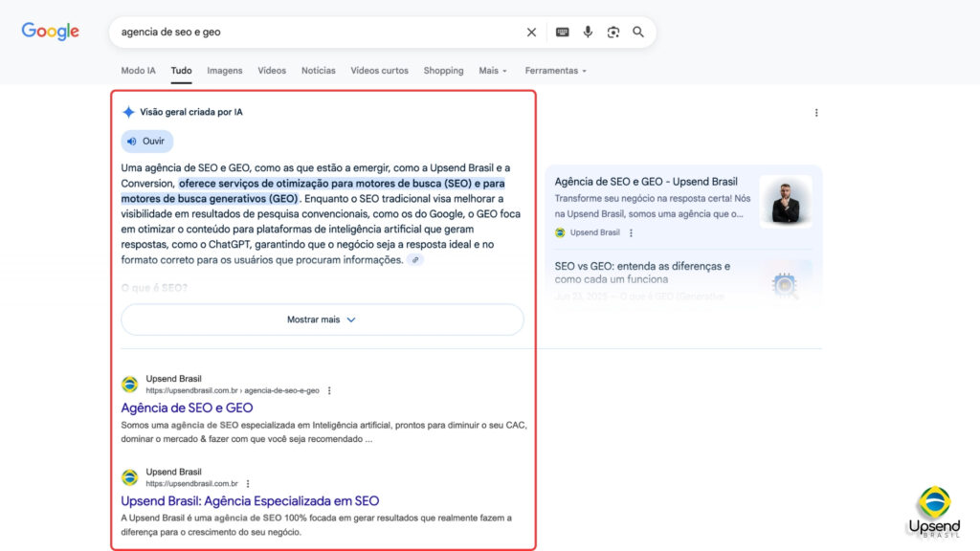Open the 'Agência de SEO e GEO' search result
This screenshot has width=980, height=551.
[x=187, y=408]
